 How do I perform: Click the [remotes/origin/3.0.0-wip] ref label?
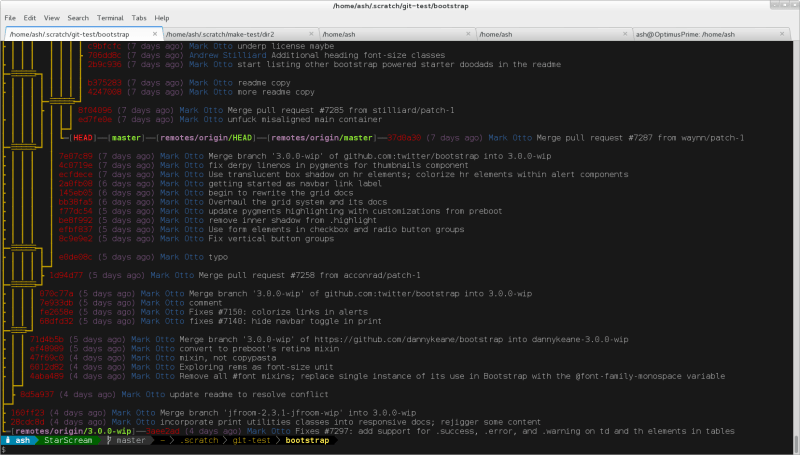point(73,431)
